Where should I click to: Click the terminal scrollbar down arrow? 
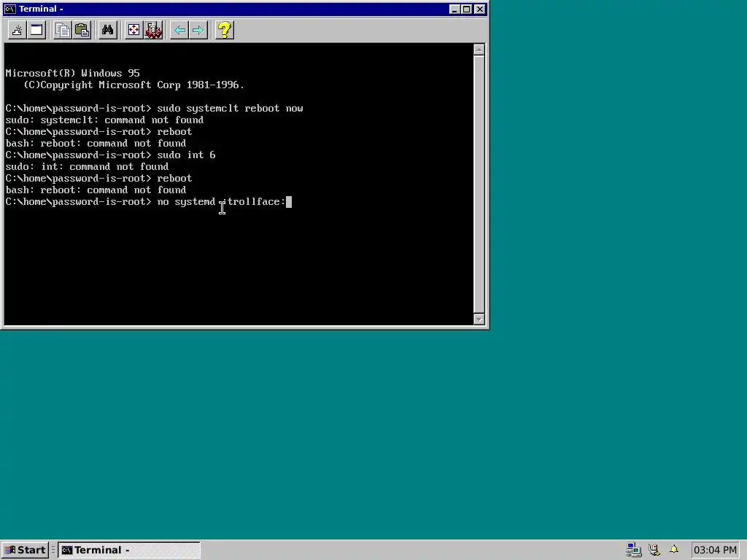[479, 319]
